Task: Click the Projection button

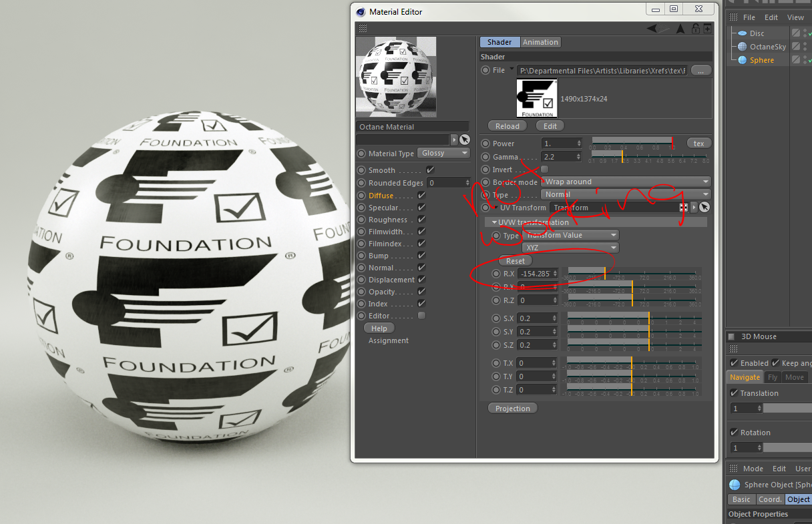Action: [513, 409]
